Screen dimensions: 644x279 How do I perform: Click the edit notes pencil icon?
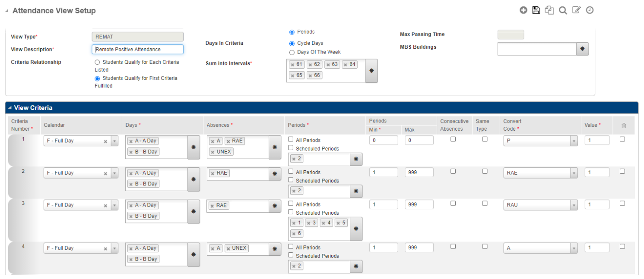pyautogui.click(x=576, y=10)
